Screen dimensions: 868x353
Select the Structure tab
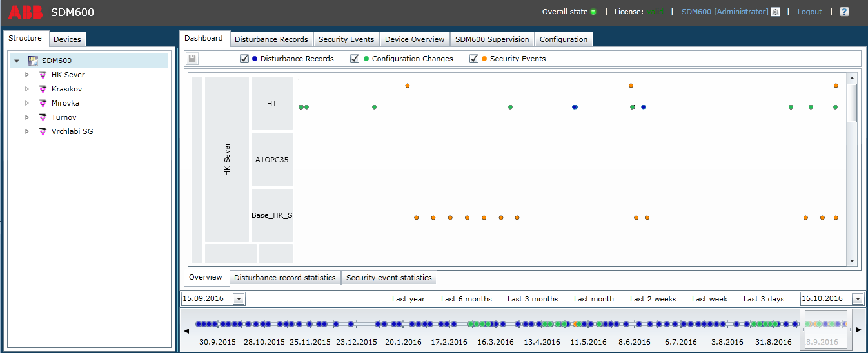pos(25,38)
